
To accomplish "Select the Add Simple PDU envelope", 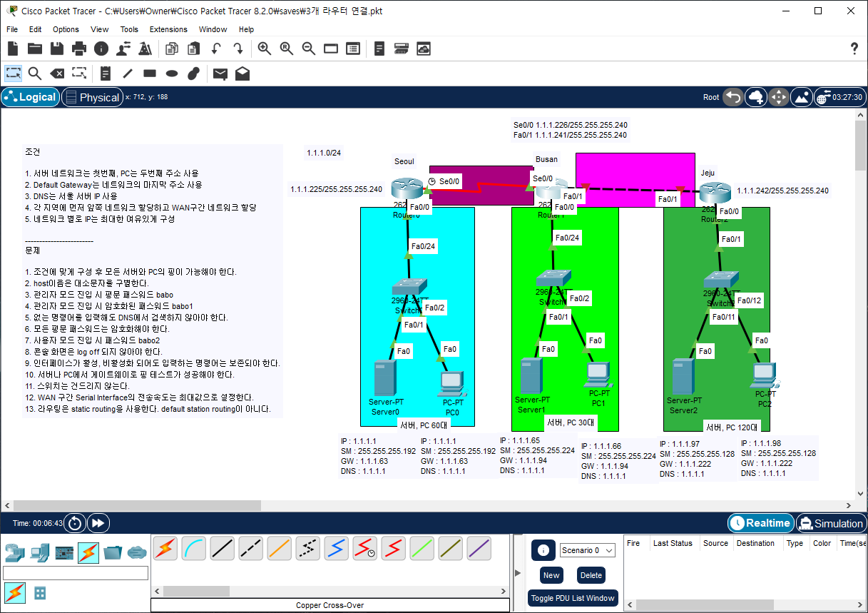I will click(x=220, y=73).
